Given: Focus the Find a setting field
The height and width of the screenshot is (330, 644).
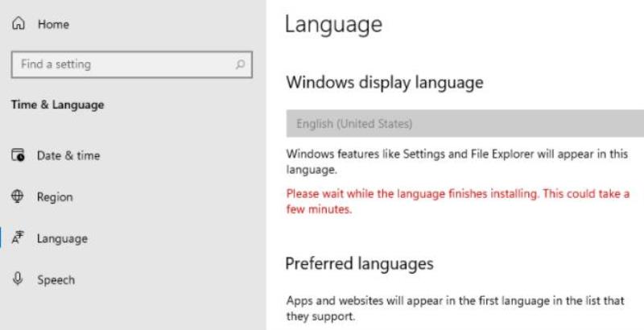Looking at the screenshot, I should (132, 64).
